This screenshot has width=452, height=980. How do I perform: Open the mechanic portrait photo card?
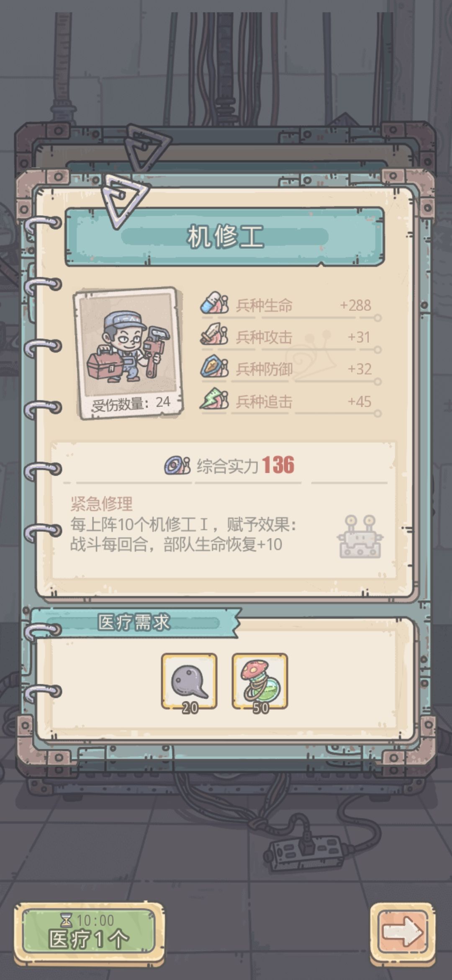[129, 353]
